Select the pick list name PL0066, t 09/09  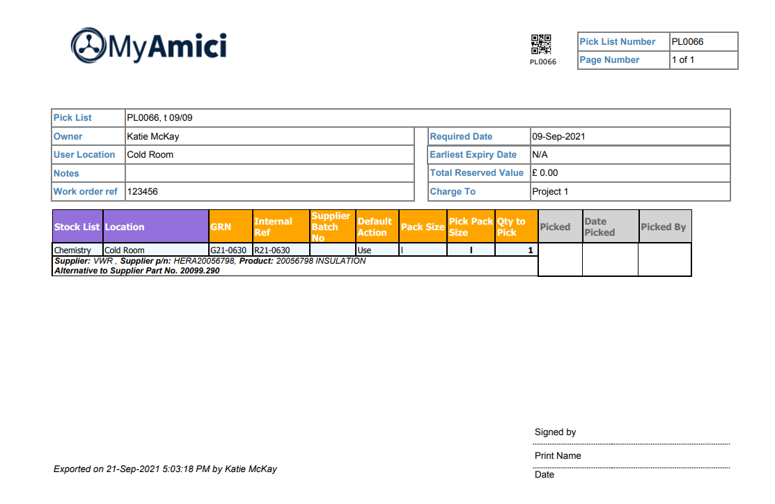(x=160, y=118)
